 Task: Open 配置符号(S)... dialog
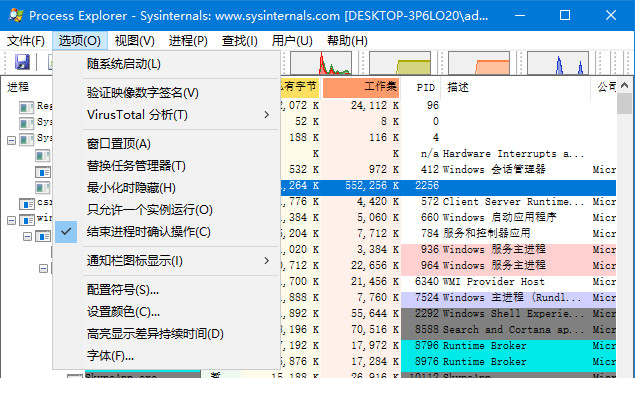(167, 290)
